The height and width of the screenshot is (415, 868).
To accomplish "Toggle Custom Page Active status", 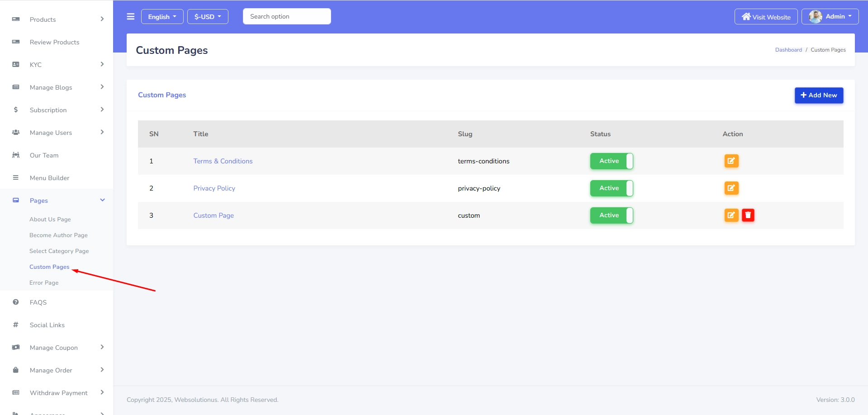I will (x=612, y=215).
